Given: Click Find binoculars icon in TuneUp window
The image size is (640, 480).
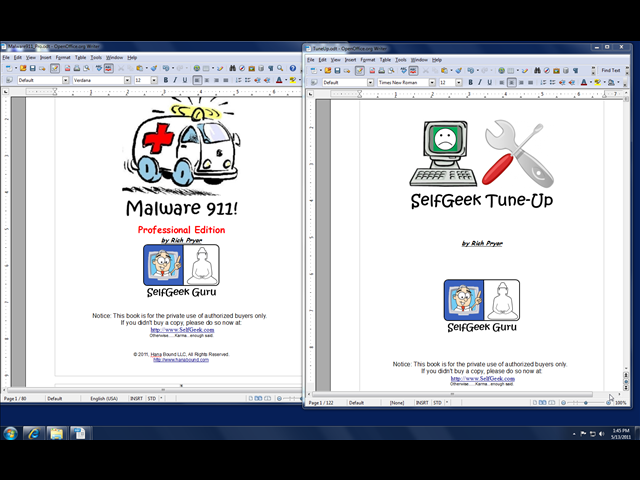Looking at the screenshot, I should (x=536, y=71).
